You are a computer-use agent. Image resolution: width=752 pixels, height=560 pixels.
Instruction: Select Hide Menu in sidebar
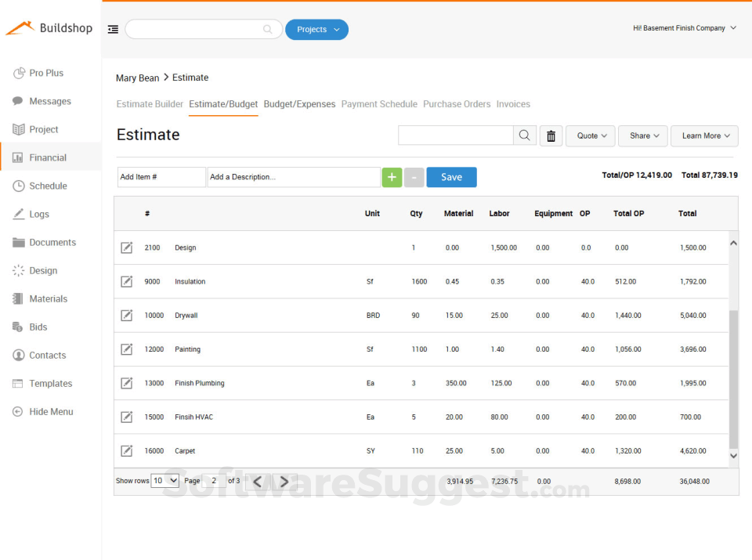point(51,412)
